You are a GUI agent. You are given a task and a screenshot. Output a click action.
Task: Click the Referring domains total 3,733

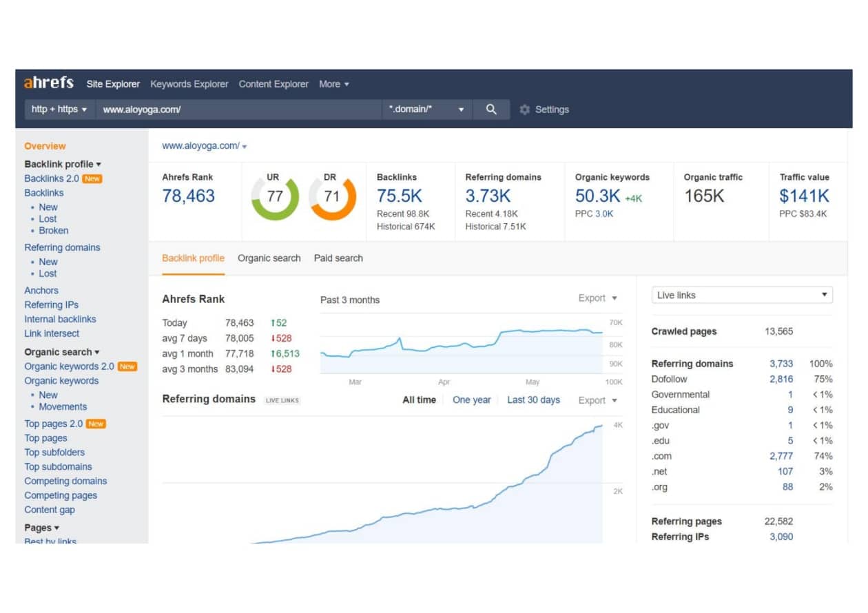(x=781, y=364)
